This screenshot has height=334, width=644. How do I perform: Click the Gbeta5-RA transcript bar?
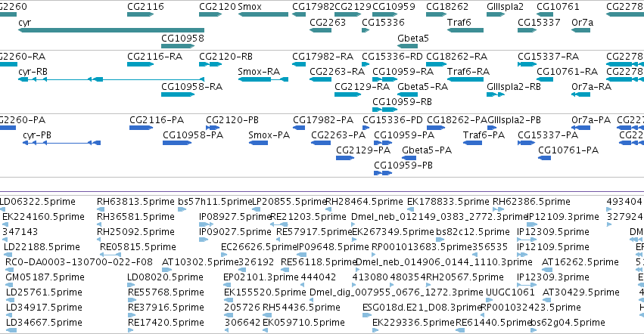coord(407,94)
